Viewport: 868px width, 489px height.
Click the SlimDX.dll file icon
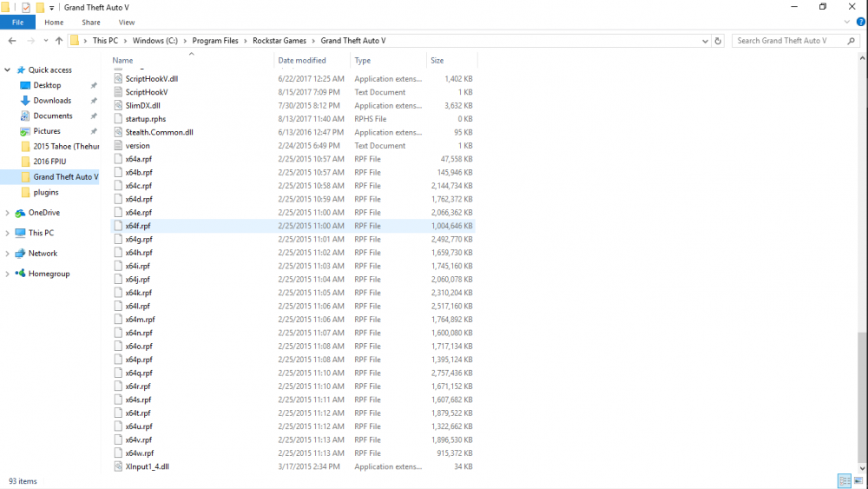[118, 105]
